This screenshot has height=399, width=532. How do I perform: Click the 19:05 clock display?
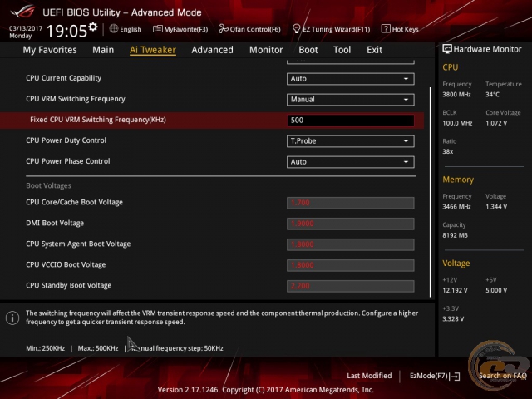(66, 31)
